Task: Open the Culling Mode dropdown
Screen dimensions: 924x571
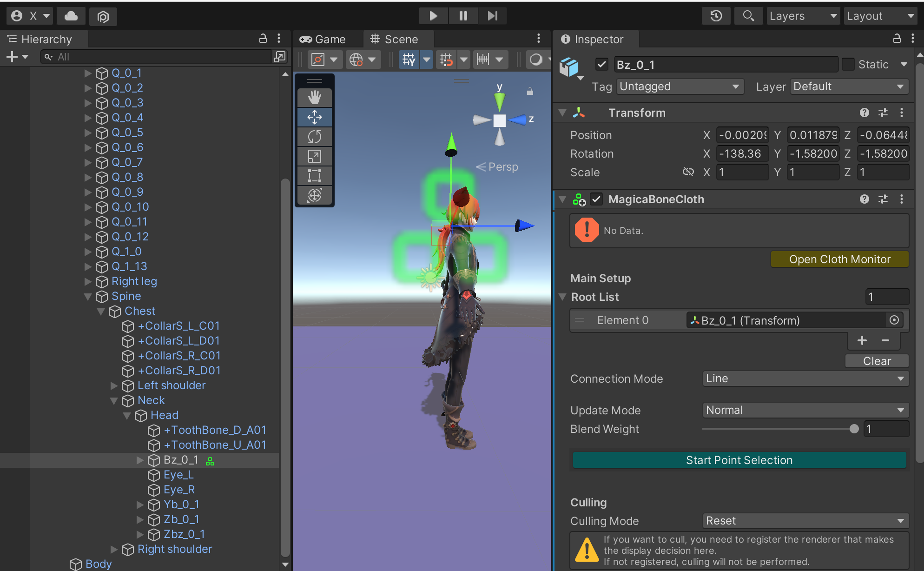Action: [x=805, y=521]
